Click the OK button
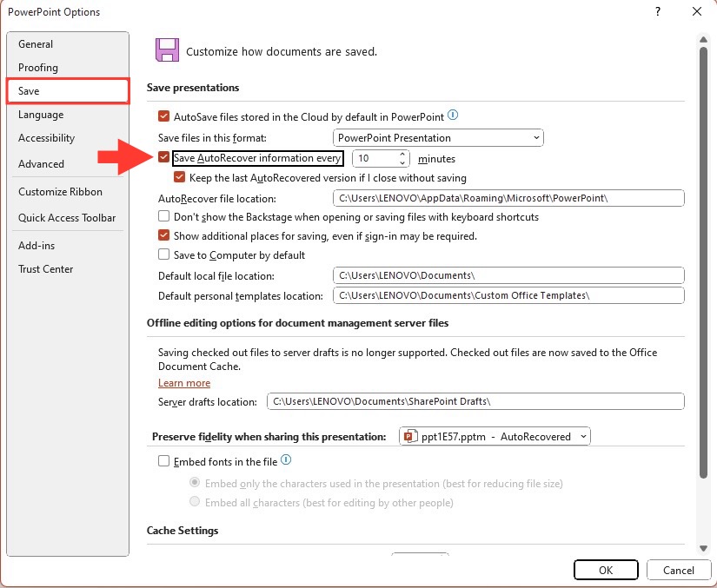 pyautogui.click(x=606, y=570)
